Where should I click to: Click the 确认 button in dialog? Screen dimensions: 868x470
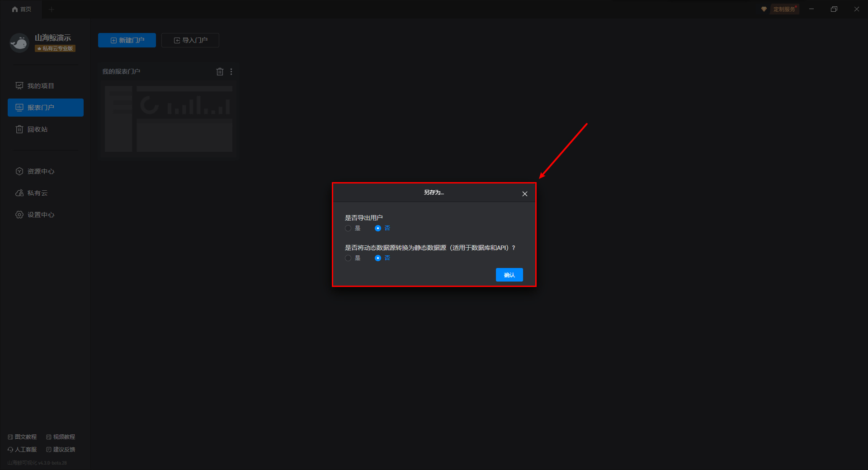click(509, 275)
